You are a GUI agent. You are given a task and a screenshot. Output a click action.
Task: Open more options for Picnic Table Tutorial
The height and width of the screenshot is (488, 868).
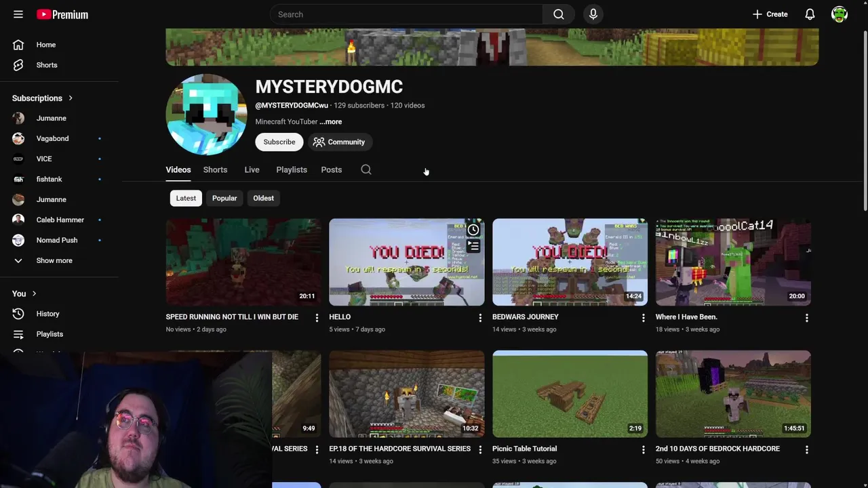(x=644, y=449)
